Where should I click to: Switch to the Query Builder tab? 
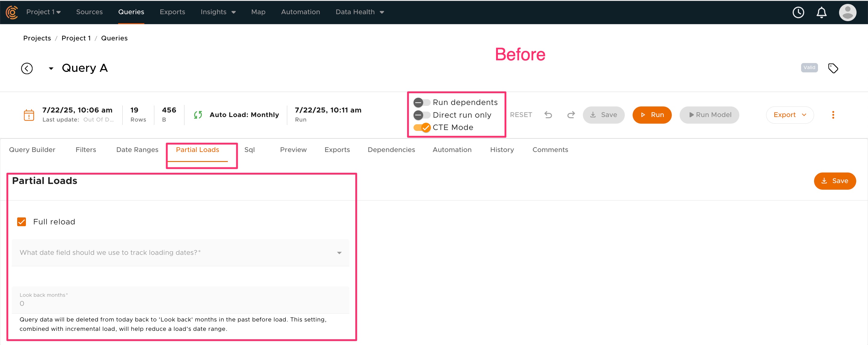tap(32, 150)
